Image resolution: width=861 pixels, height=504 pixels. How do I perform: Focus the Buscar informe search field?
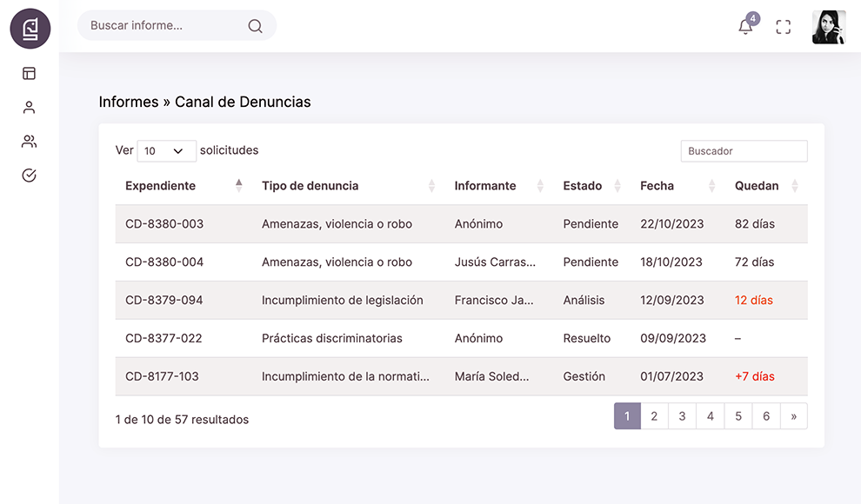165,26
